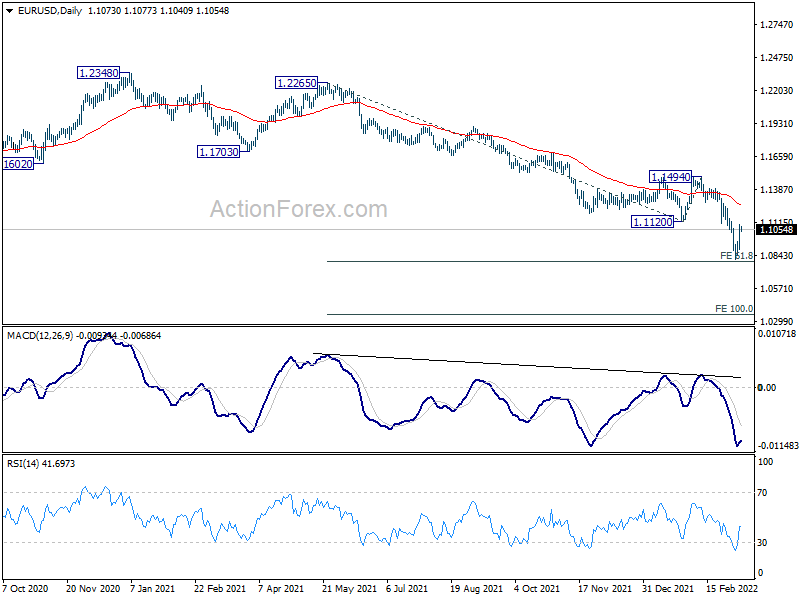Click the 1.08430 price axis value
This screenshot has width=800, height=600.
tap(777, 256)
